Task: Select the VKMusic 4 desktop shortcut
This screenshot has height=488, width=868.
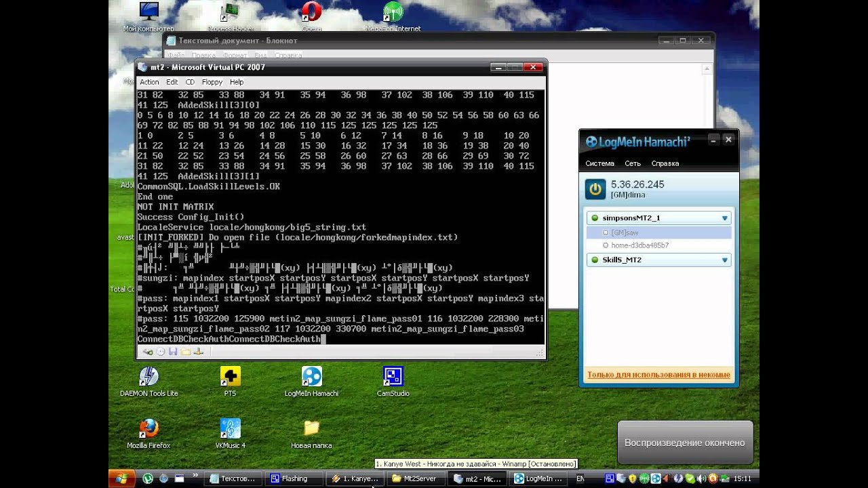Action: tap(230, 434)
